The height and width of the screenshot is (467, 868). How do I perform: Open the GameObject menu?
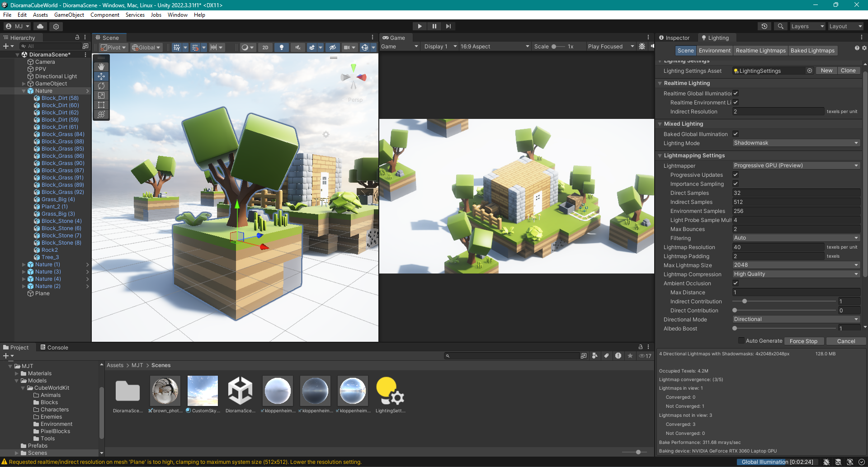[69, 15]
